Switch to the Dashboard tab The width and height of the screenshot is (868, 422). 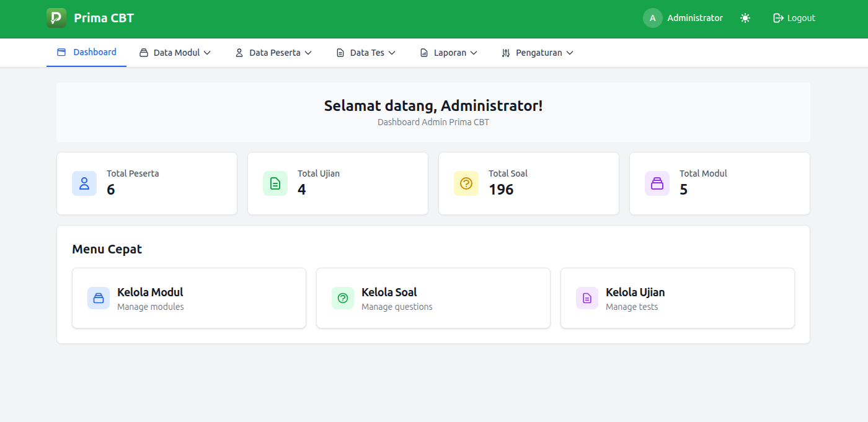point(86,53)
